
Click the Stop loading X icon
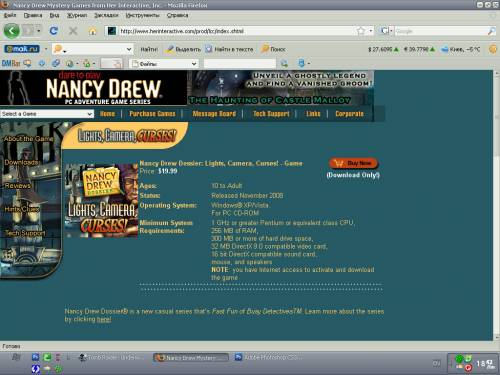[73, 31]
